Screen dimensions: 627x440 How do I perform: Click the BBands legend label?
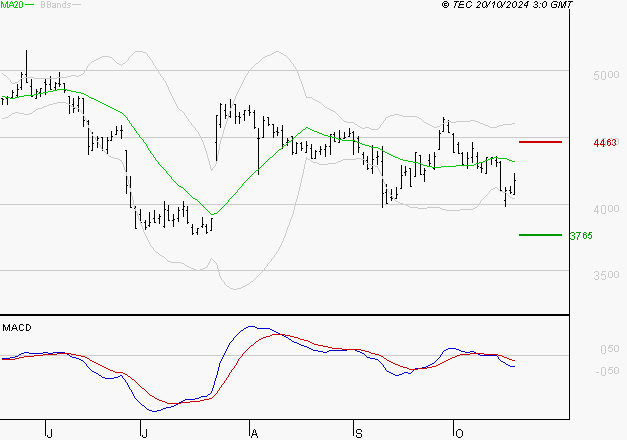(x=56, y=5)
